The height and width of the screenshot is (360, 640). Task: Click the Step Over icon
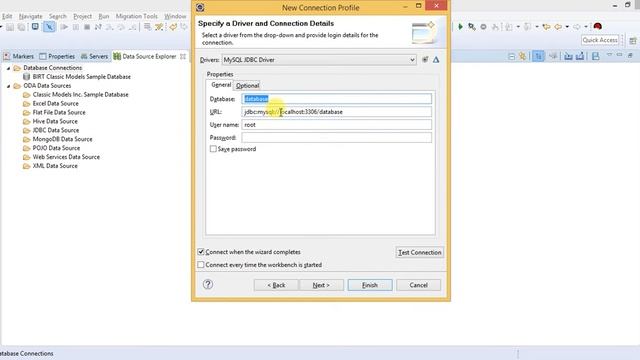pyautogui.click(x=121, y=27)
